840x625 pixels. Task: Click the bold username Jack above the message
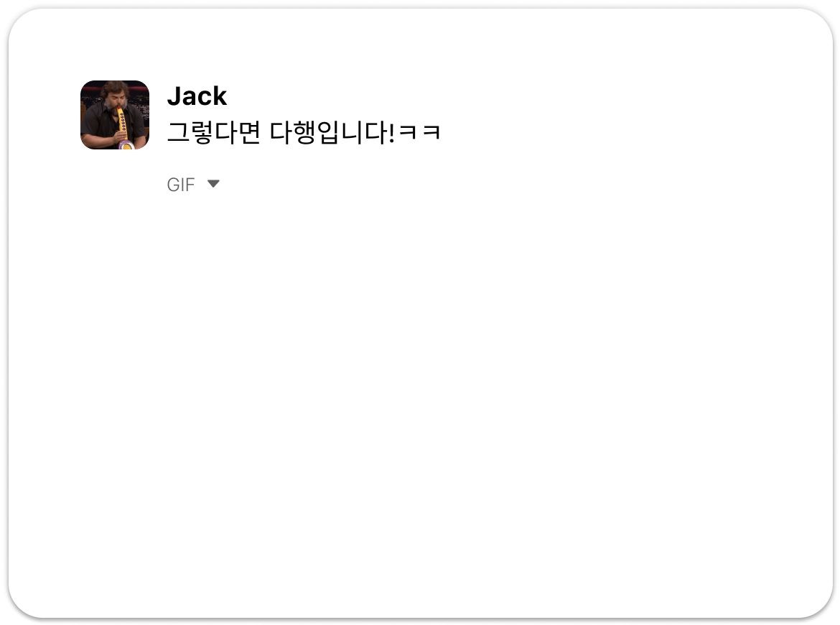coord(197,96)
